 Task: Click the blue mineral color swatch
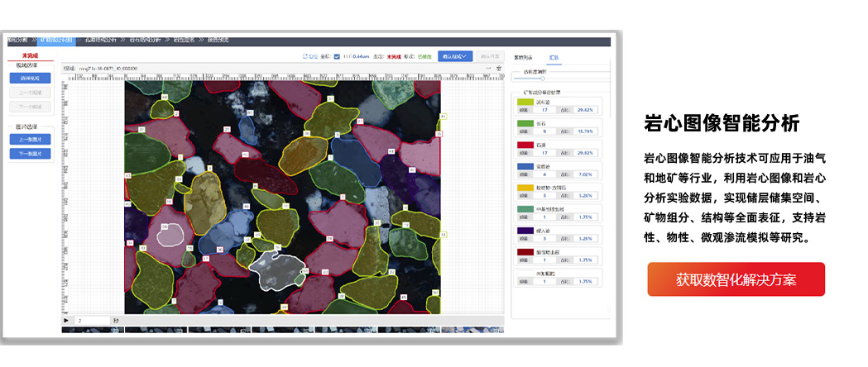click(525, 166)
